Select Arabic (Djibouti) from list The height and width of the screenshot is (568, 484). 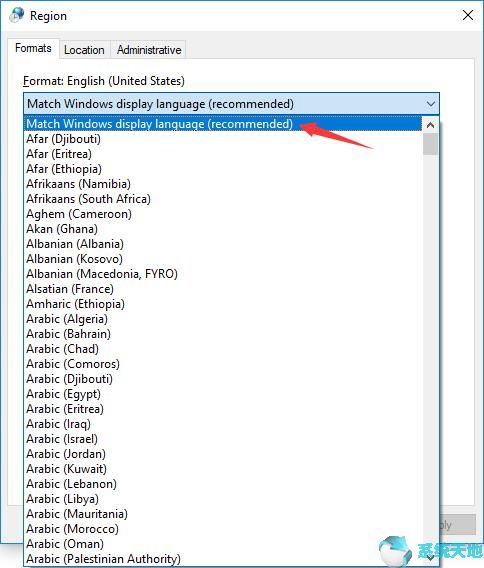pos(223,379)
